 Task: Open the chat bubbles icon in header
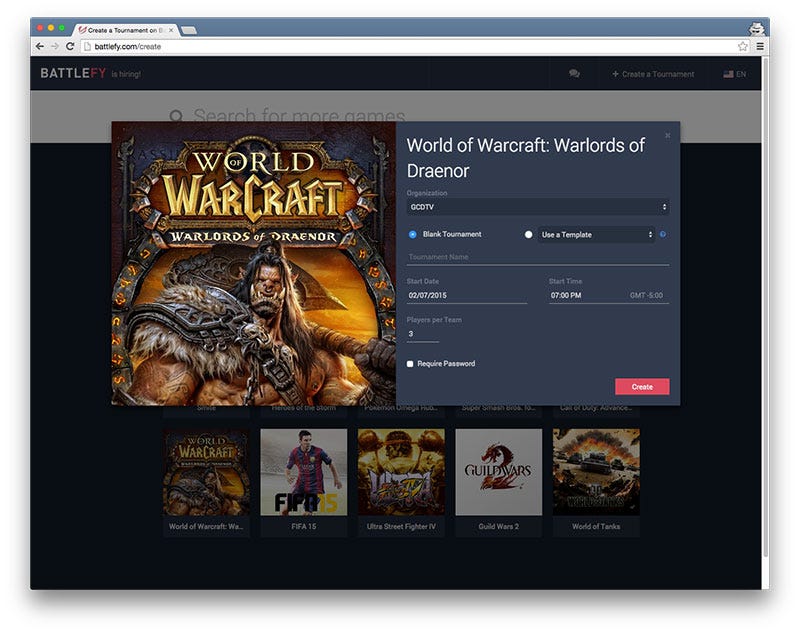(x=574, y=73)
